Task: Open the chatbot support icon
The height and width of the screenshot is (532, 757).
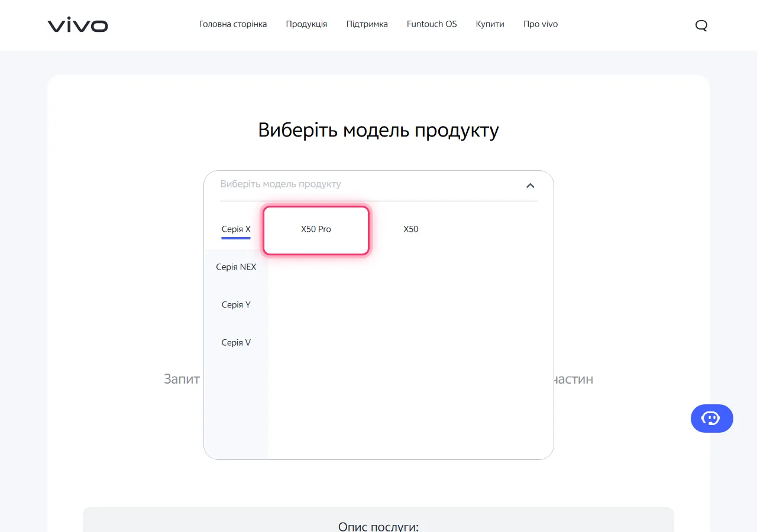Action: (711, 419)
